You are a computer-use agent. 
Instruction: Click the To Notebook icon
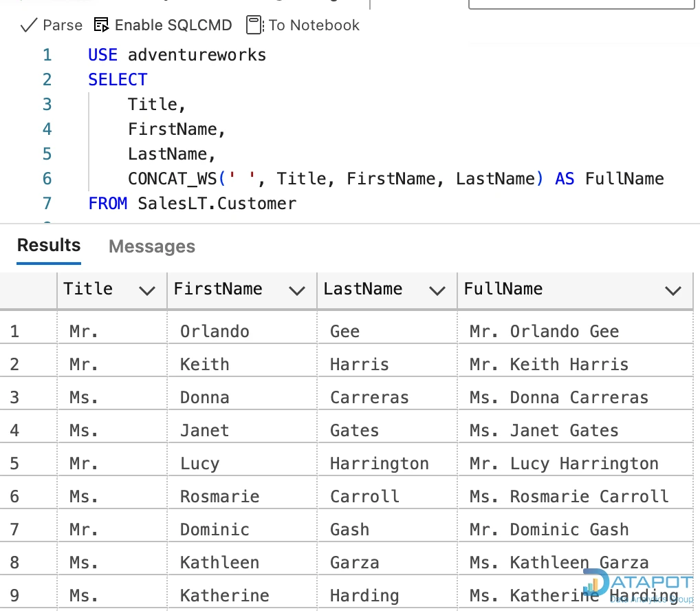255,25
